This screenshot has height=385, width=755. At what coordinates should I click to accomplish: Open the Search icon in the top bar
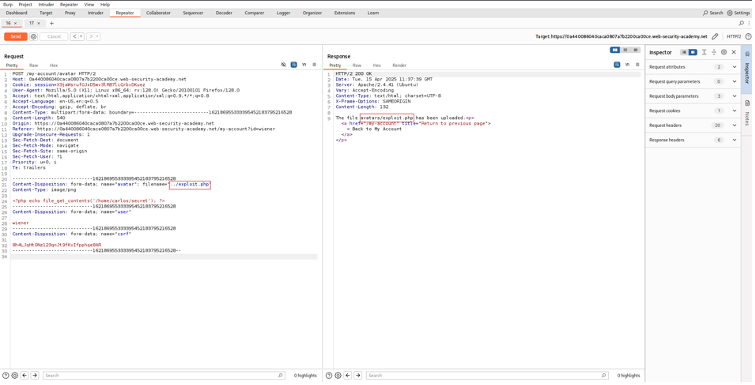tap(713, 13)
